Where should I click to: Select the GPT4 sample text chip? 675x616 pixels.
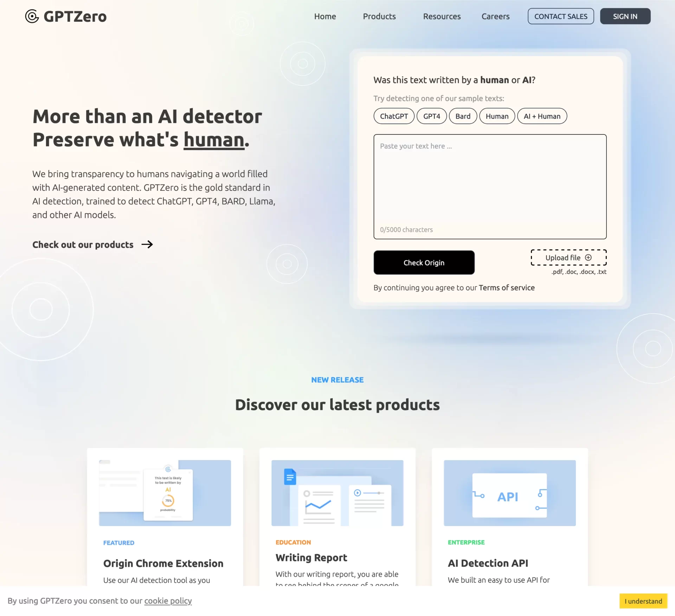point(431,116)
